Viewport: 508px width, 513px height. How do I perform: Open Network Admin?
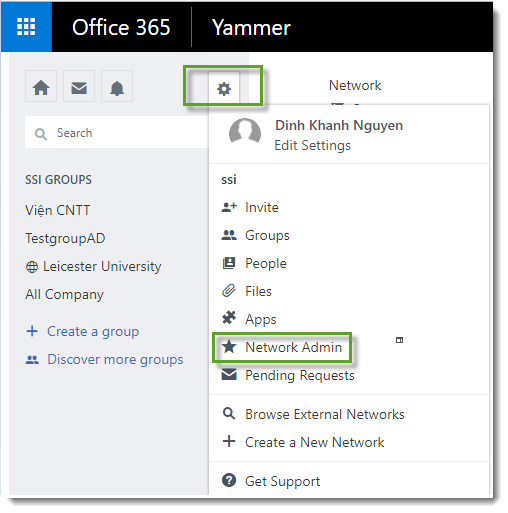[294, 347]
